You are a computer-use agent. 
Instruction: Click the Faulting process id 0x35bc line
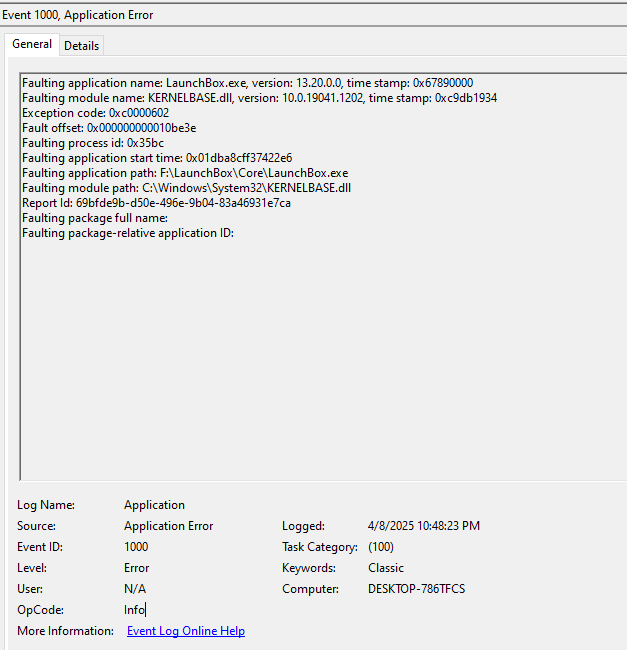tap(93, 143)
